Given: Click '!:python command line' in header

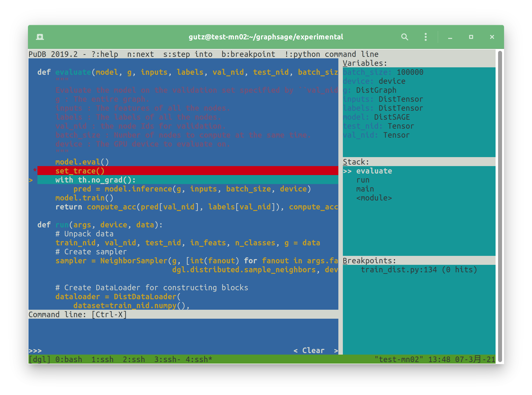Looking at the screenshot, I should (331, 54).
